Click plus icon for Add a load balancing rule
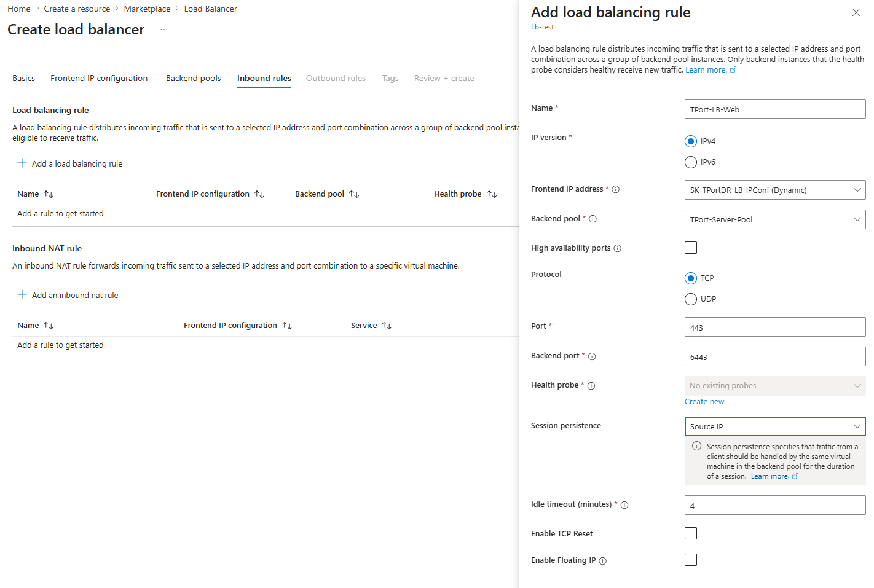This screenshot has height=588, width=874. [22, 163]
